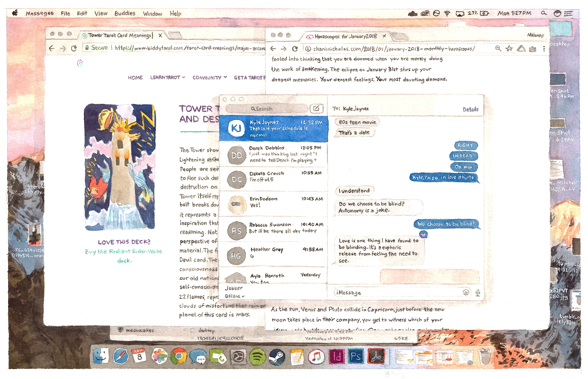Image resolution: width=588 pixels, height=379 pixels.
Task: Open the Derek Dobbins conversation
Action: (x=273, y=154)
